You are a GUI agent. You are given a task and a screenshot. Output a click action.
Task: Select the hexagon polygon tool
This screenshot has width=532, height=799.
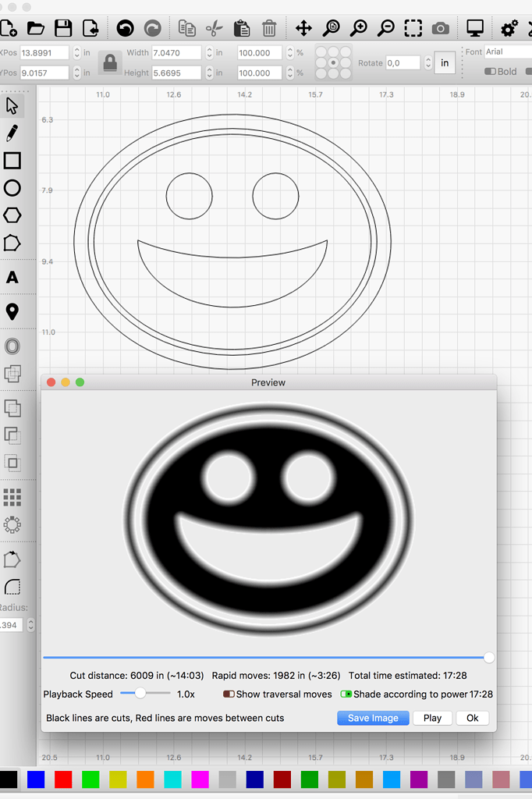12,215
